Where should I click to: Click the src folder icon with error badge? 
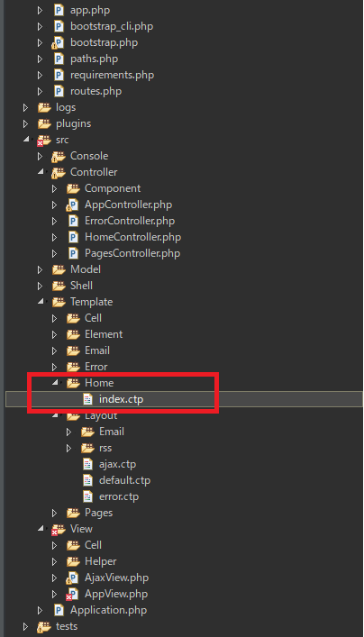pos(43,141)
